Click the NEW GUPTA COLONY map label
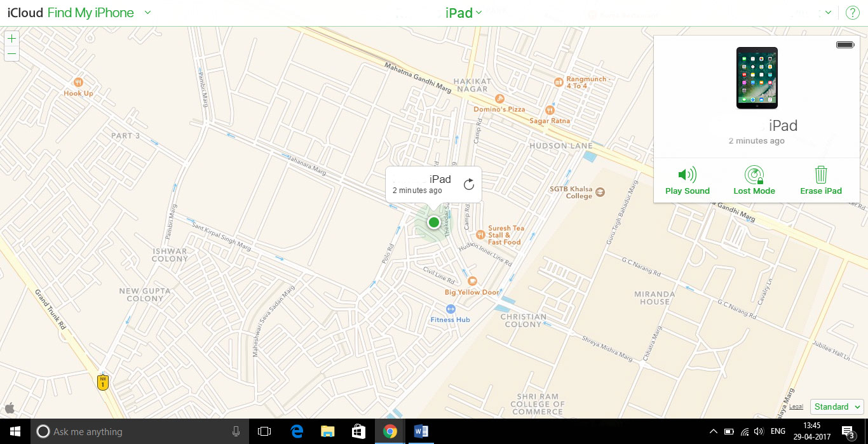The width and height of the screenshot is (868, 444). point(146,295)
